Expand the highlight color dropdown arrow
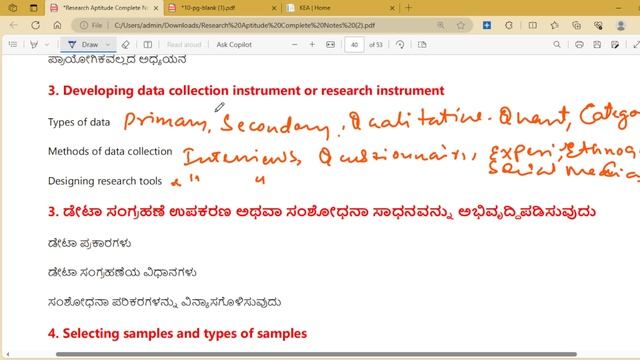 pos(47,44)
